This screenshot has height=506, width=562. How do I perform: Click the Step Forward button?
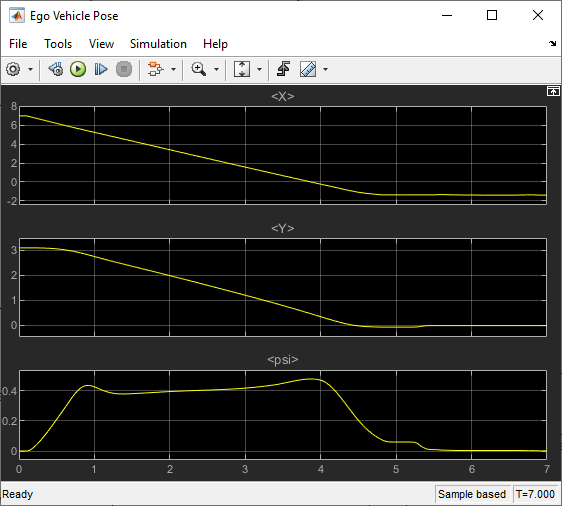point(101,69)
